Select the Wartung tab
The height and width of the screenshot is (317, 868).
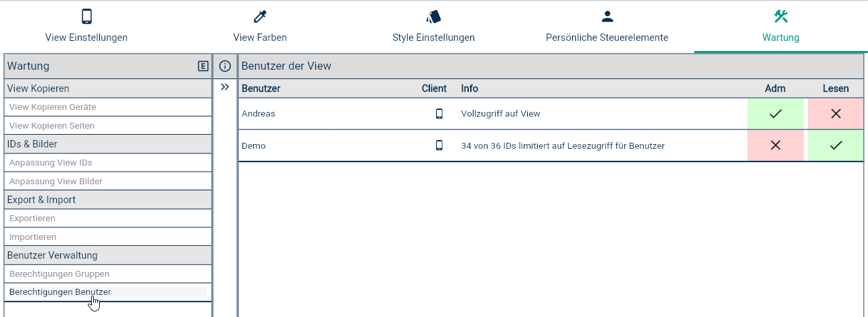click(781, 26)
